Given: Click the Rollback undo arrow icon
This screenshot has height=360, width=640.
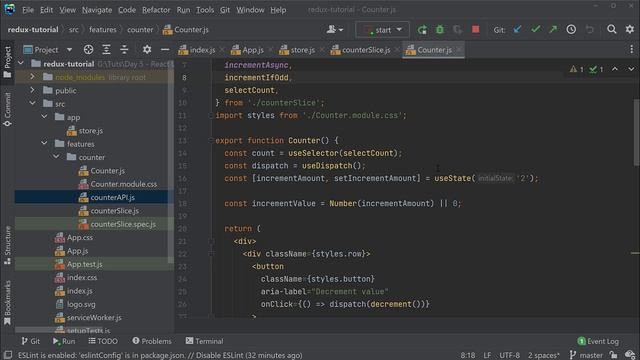Looking at the screenshot, I should (x=589, y=29).
